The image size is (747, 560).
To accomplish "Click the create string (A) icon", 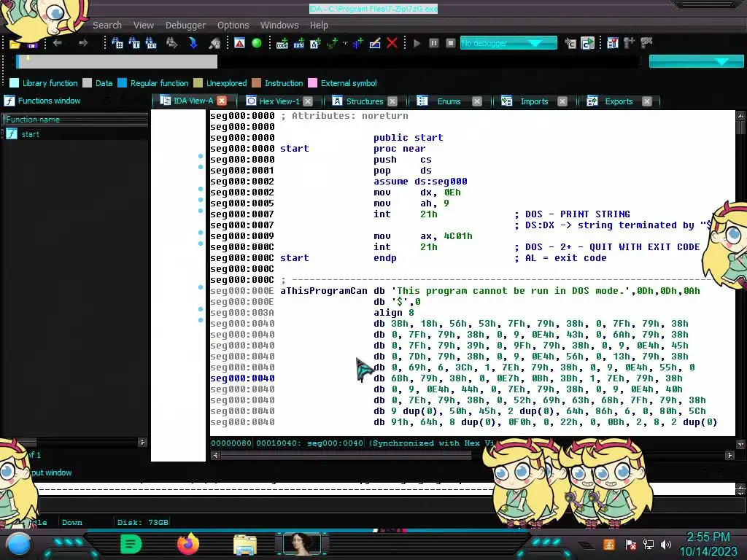I will [315, 43].
